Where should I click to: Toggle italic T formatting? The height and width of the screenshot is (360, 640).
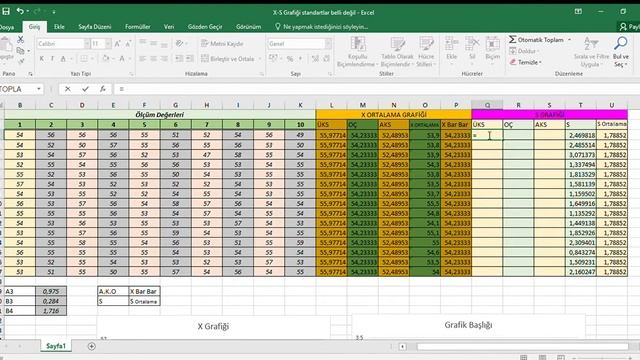click(52, 59)
